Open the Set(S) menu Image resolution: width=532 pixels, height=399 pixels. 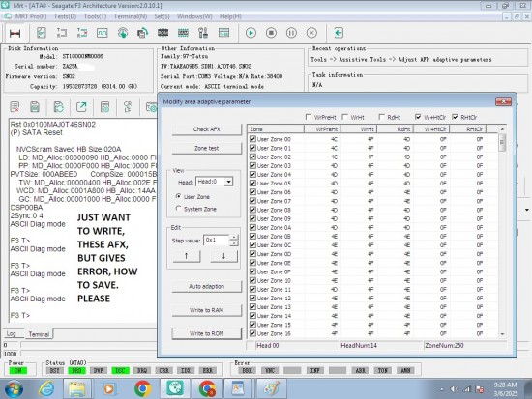162,16
